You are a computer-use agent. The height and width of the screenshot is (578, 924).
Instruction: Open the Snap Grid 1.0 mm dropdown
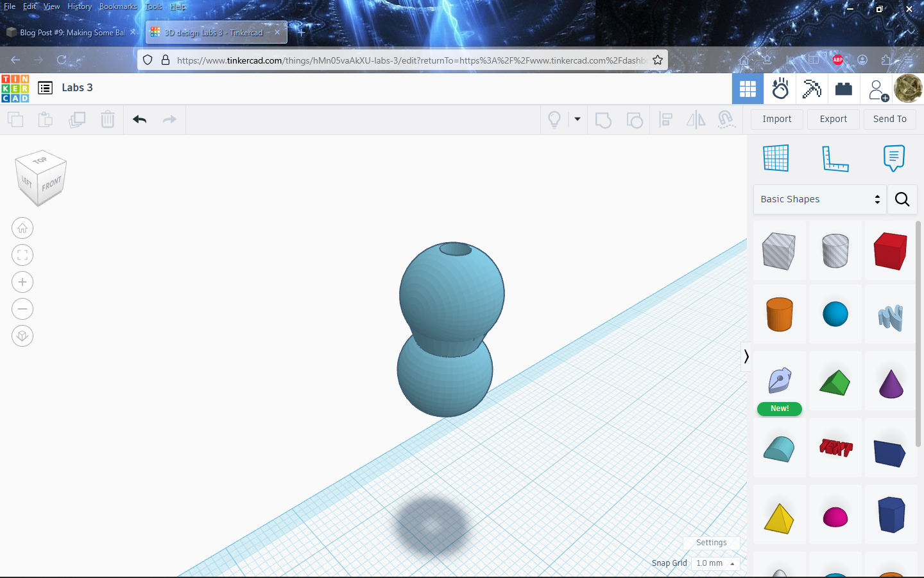tap(715, 563)
